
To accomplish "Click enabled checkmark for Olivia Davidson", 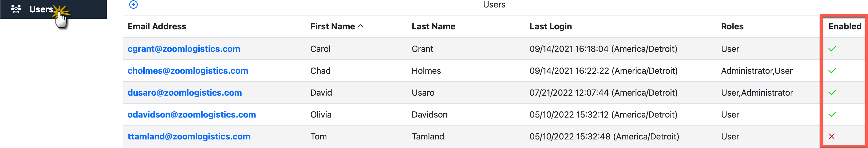I will coord(832,115).
